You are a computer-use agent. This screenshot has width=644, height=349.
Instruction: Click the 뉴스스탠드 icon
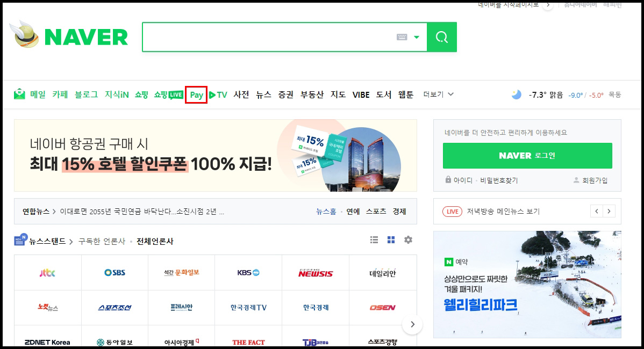click(20, 239)
